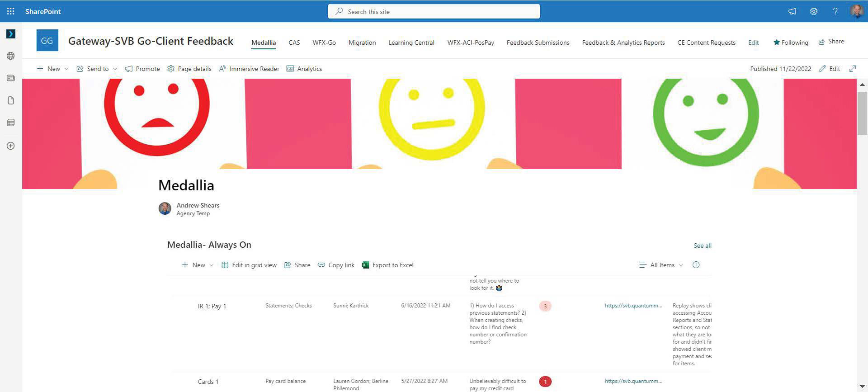This screenshot has height=392, width=868.
Task: Click the red rating 1 badge
Action: (x=545, y=382)
